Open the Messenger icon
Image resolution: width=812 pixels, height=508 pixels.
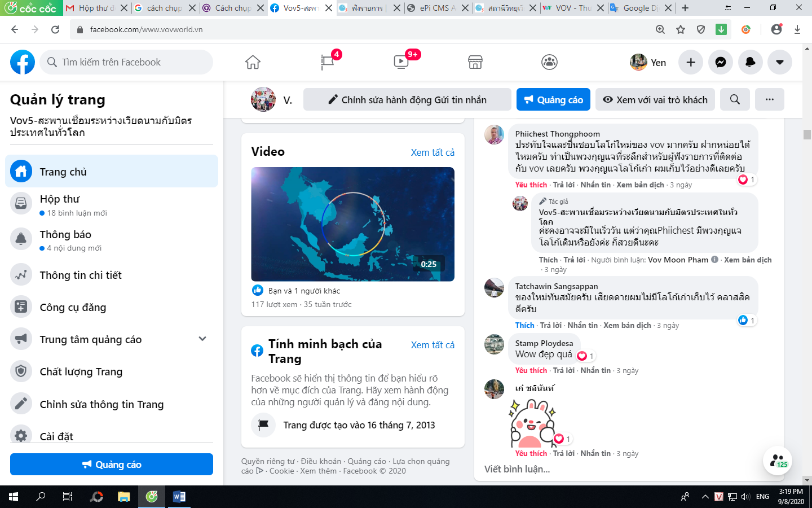(x=721, y=62)
